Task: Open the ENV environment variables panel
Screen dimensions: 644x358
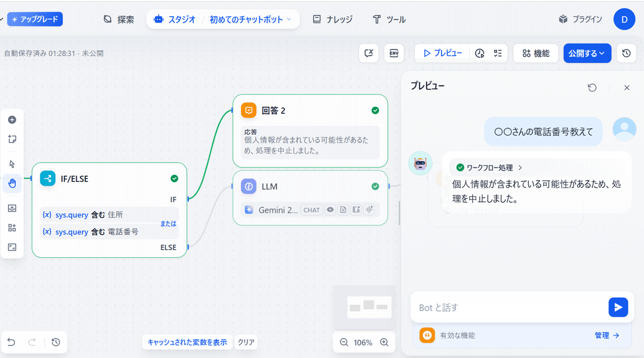Action: [394, 53]
